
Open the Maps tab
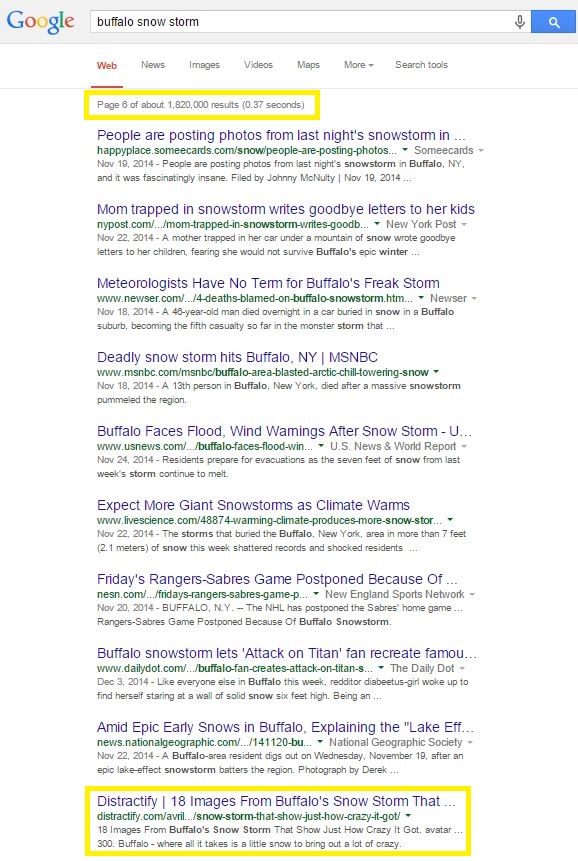(308, 65)
